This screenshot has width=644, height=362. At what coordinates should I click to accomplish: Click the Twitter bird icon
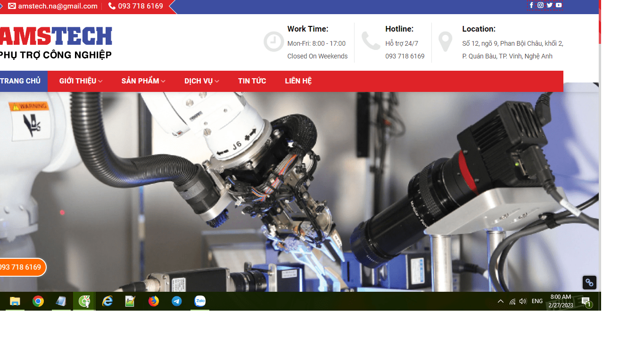[549, 5]
